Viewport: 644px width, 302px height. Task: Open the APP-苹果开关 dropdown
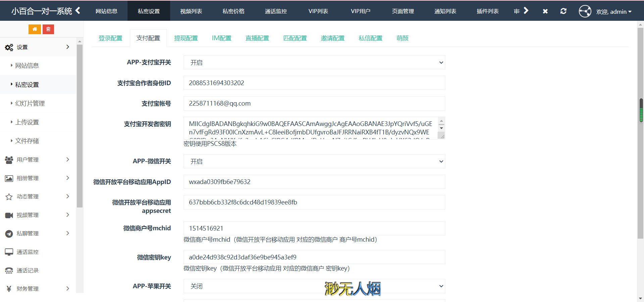[314, 286]
